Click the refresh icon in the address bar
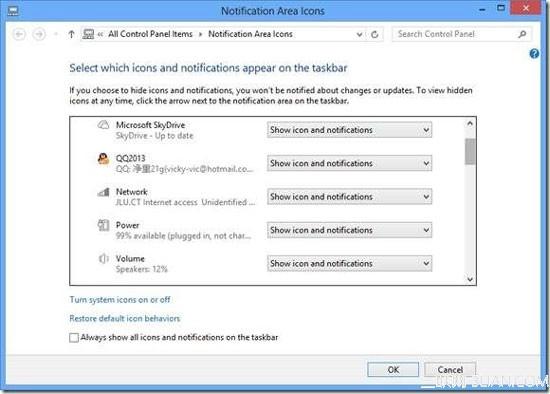 pyautogui.click(x=375, y=34)
